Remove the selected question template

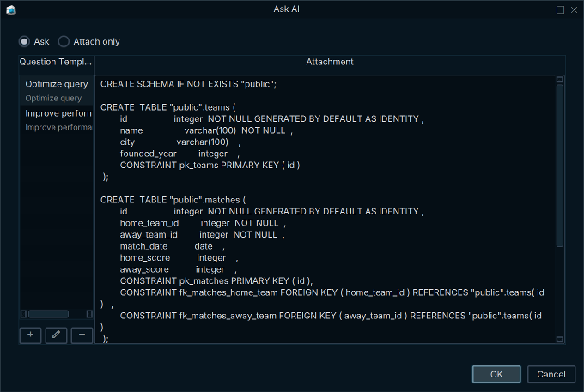coord(82,335)
